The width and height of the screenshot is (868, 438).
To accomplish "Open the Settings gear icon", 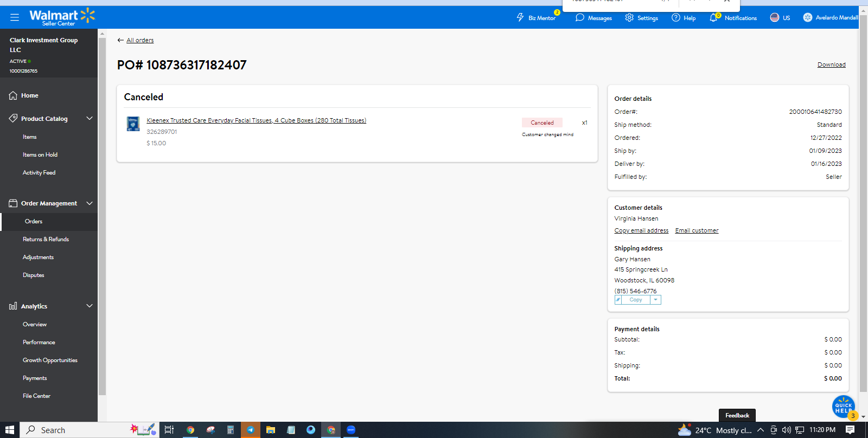I will point(629,17).
